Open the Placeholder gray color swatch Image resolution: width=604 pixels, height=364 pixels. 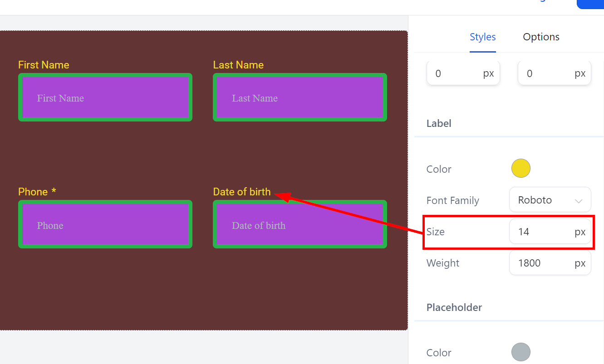[x=521, y=352]
